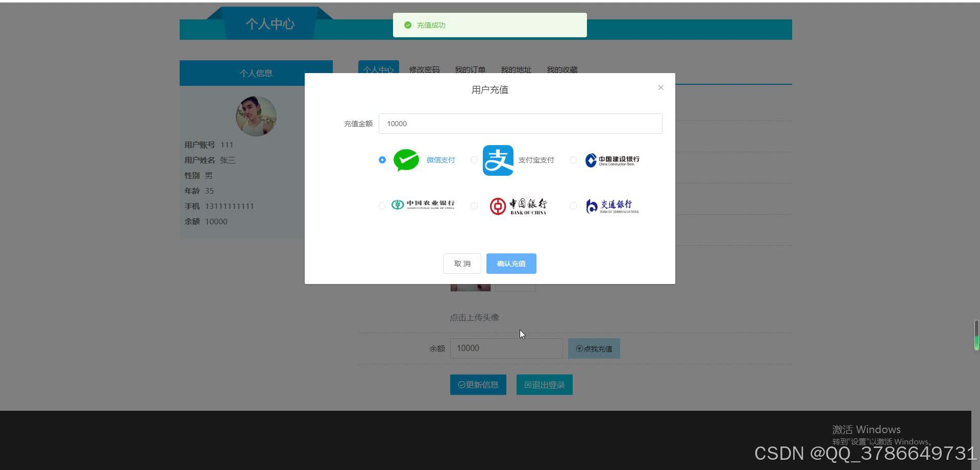Open the 我的地址 tab
The height and width of the screenshot is (470, 980).
point(516,69)
